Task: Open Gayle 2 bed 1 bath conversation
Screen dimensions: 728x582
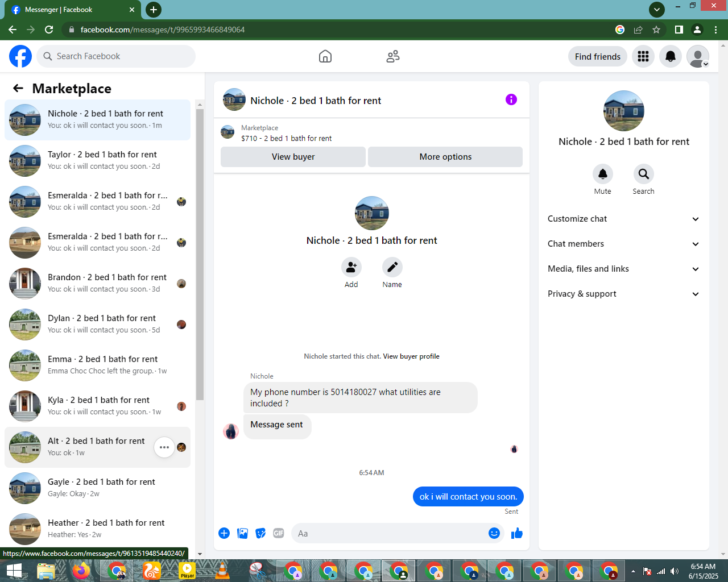Action: coord(97,488)
